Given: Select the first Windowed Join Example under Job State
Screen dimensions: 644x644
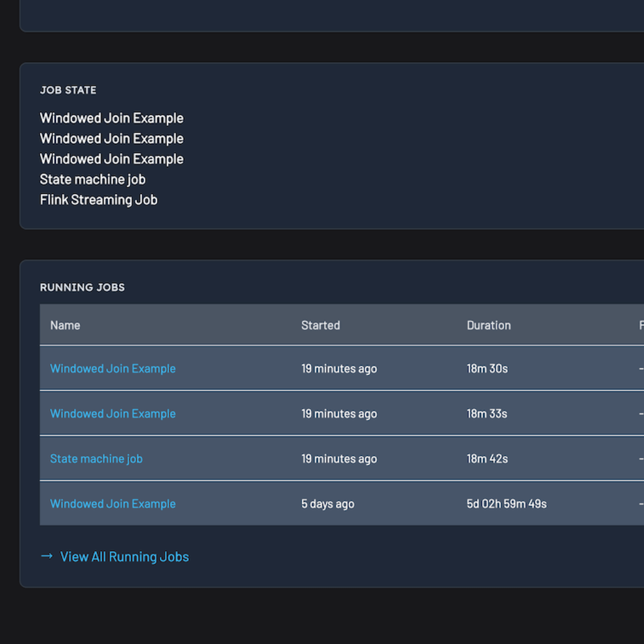Looking at the screenshot, I should 111,118.
